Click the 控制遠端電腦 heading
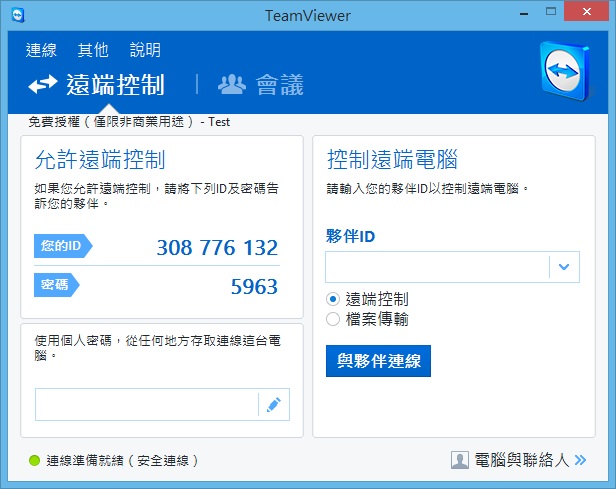The image size is (616, 489). coord(392,159)
